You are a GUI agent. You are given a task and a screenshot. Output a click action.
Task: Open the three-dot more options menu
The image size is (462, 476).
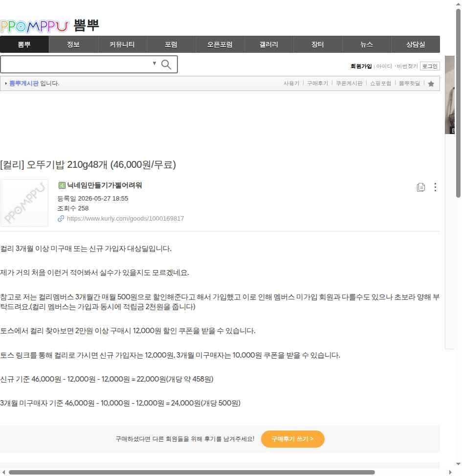tap(435, 187)
